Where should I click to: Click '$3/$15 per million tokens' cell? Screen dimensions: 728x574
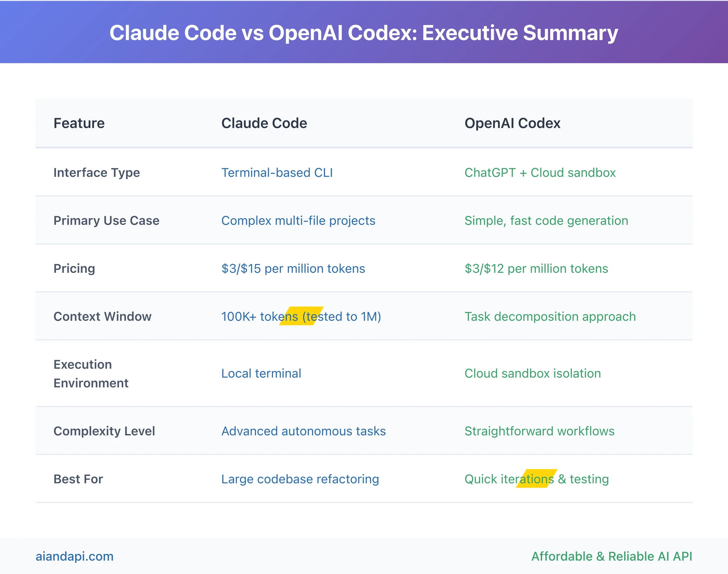tap(293, 269)
